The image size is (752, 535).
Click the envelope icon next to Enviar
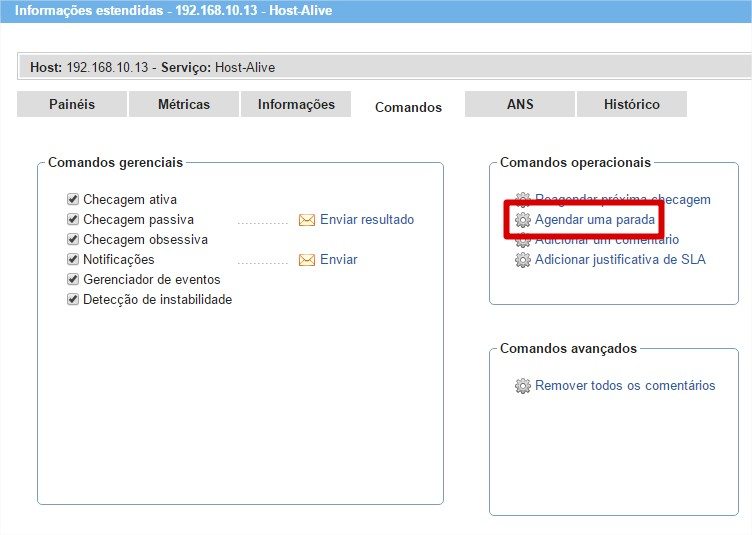(307, 260)
